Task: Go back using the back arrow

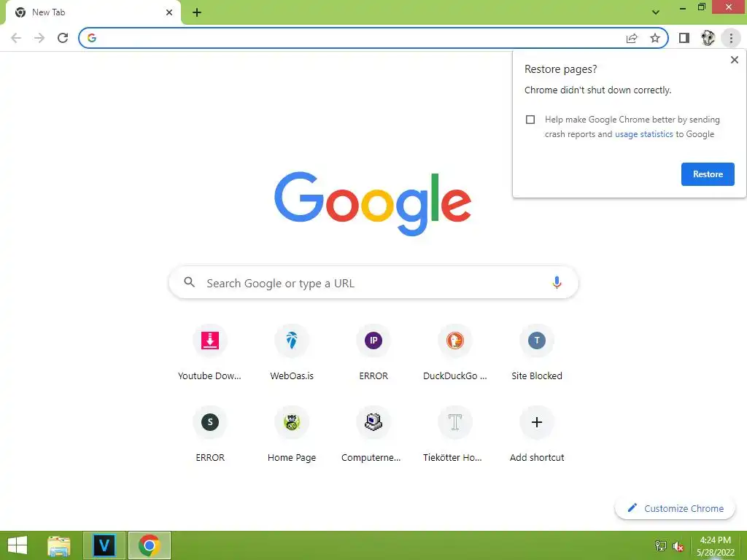Action: click(x=16, y=38)
